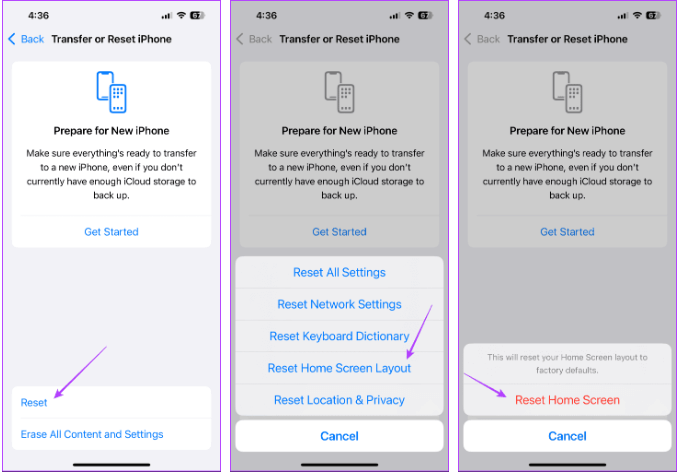Tap Get Started on the first screen
The height and width of the screenshot is (474, 679).
[x=111, y=232]
